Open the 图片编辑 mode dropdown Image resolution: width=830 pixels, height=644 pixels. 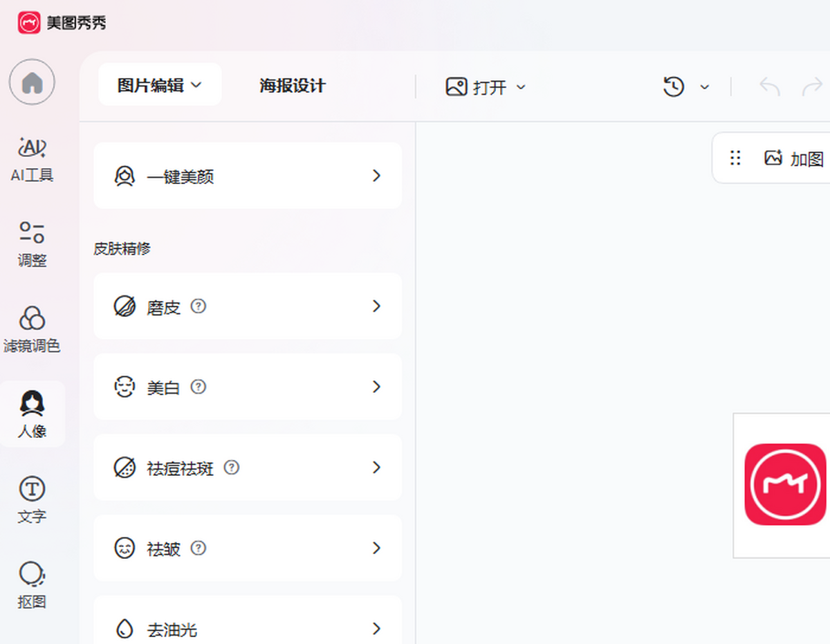click(x=160, y=85)
